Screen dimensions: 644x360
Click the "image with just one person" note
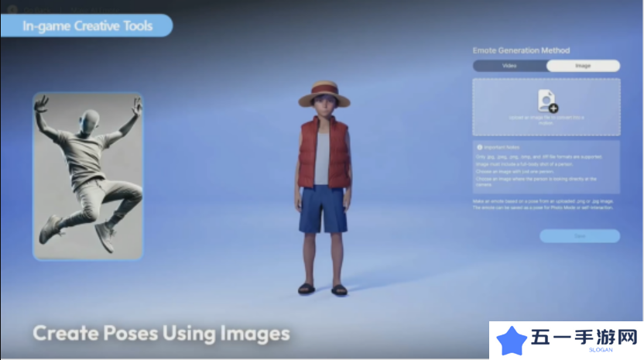[515, 172]
